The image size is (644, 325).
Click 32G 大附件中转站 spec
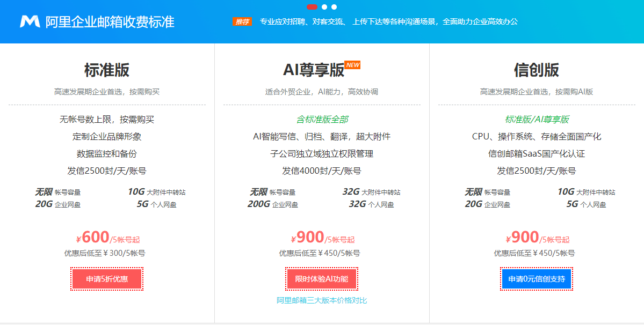tap(371, 192)
